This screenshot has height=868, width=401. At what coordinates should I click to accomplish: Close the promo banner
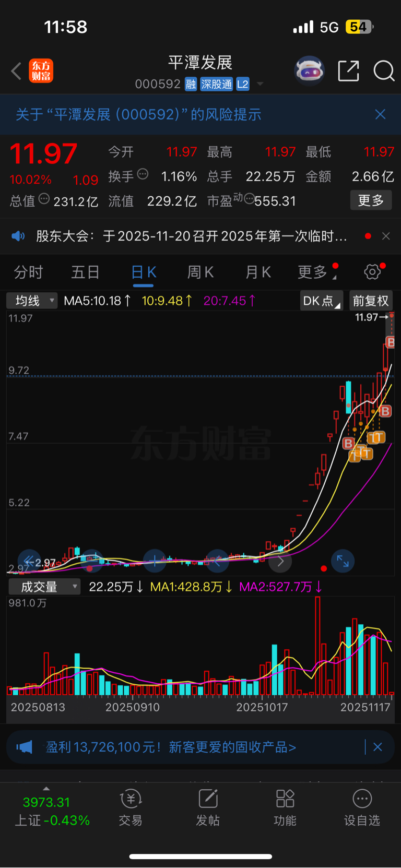(378, 747)
